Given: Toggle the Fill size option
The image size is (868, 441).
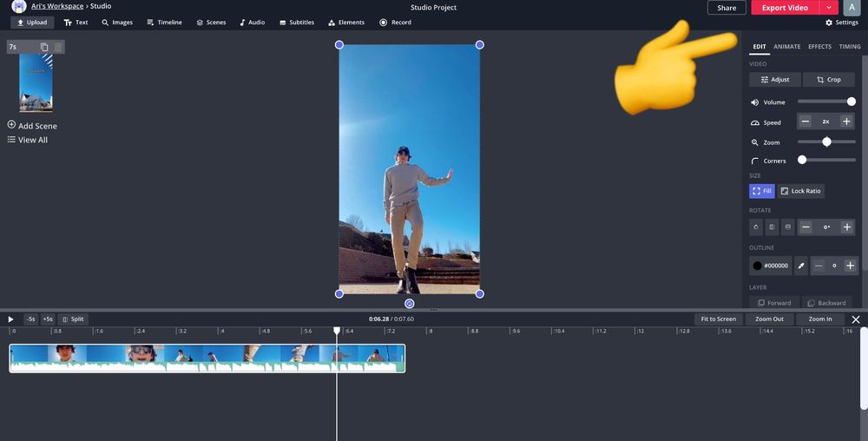Looking at the screenshot, I should (762, 191).
